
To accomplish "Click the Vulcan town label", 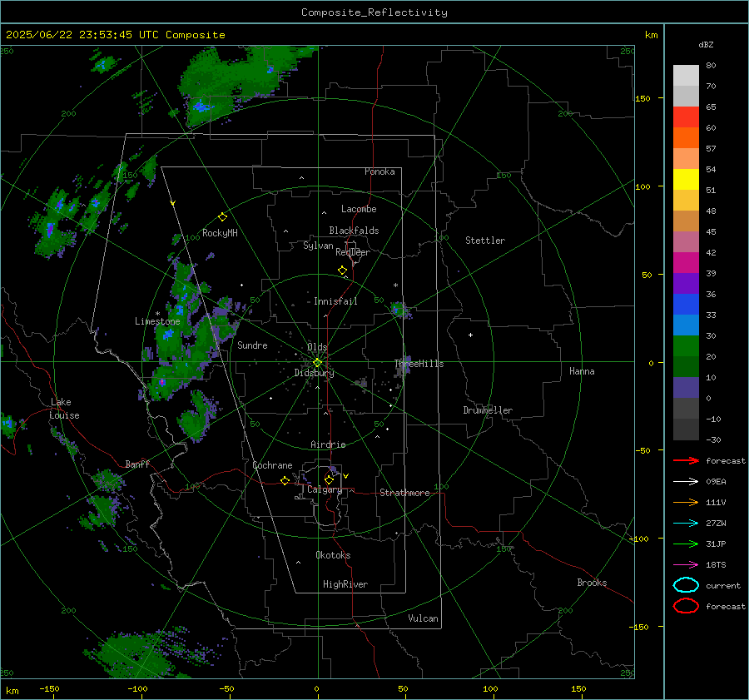I will coord(423,618).
